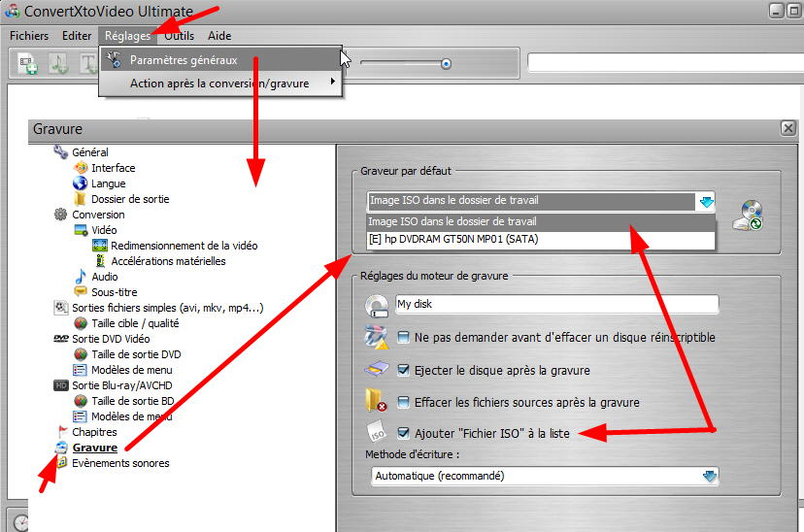Open the Outils menu
Viewport: 804px width, 532px height.
179,36
